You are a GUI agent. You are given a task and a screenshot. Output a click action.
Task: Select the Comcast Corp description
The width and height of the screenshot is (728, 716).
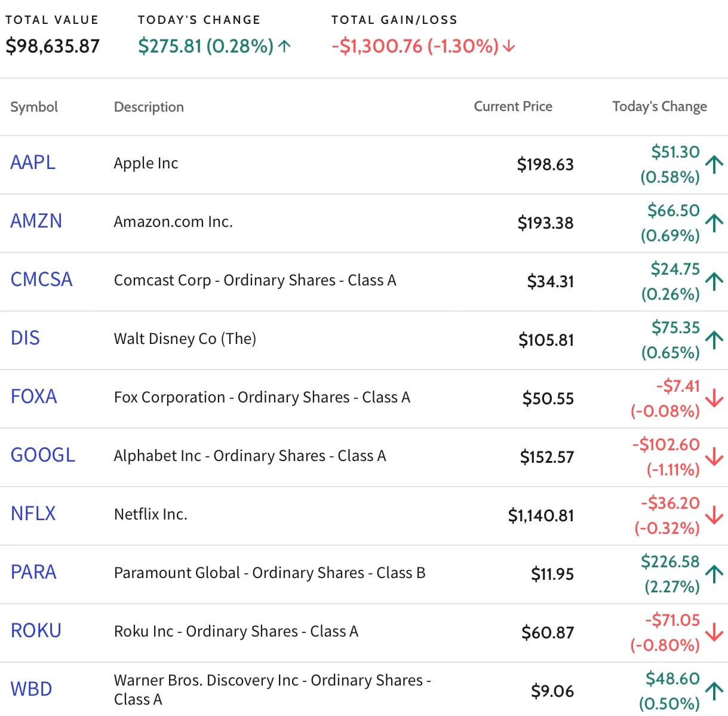(255, 280)
